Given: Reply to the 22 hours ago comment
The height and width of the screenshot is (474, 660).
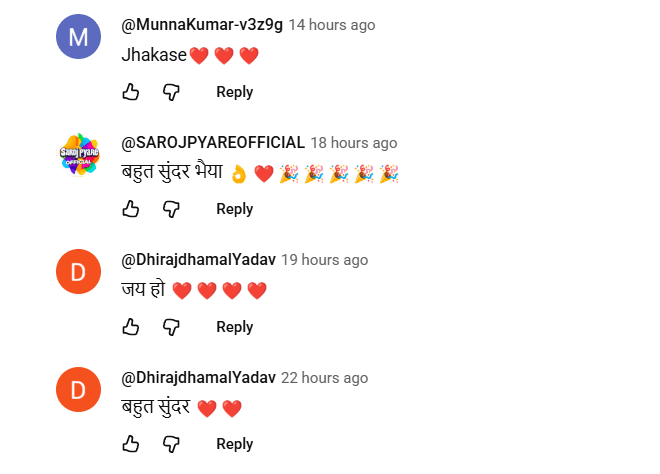Looking at the screenshot, I should coord(235,444).
